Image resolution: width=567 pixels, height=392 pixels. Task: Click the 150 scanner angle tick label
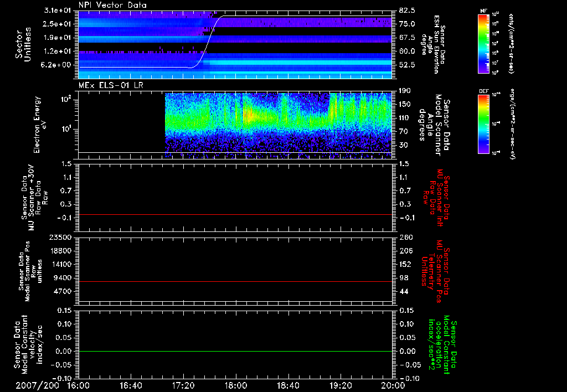(405, 104)
